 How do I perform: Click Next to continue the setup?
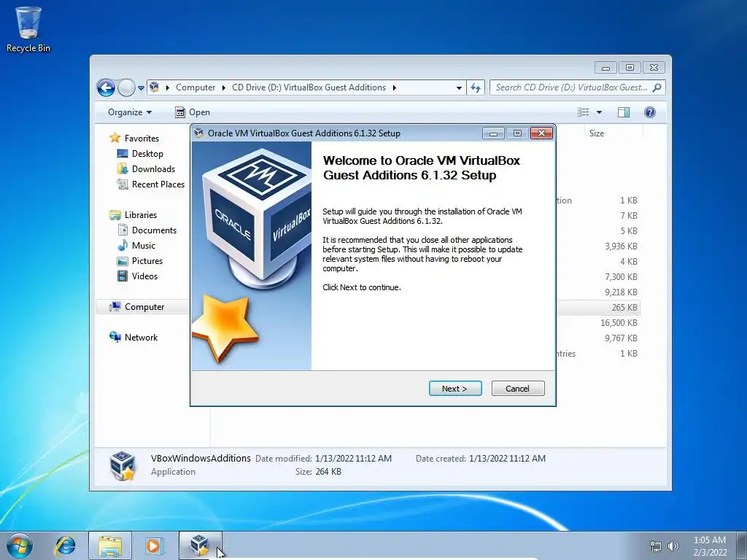(455, 388)
